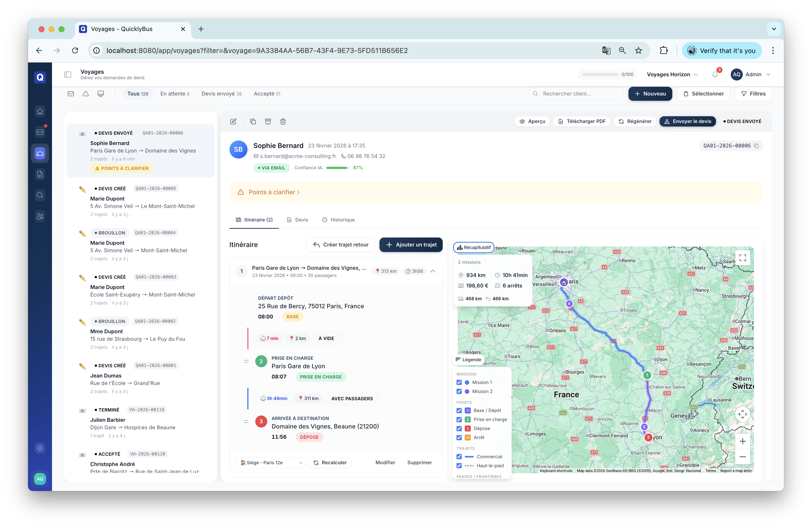This screenshot has width=812, height=528.
Task: Open the mail inbox sidebar icon
Action: [40, 132]
